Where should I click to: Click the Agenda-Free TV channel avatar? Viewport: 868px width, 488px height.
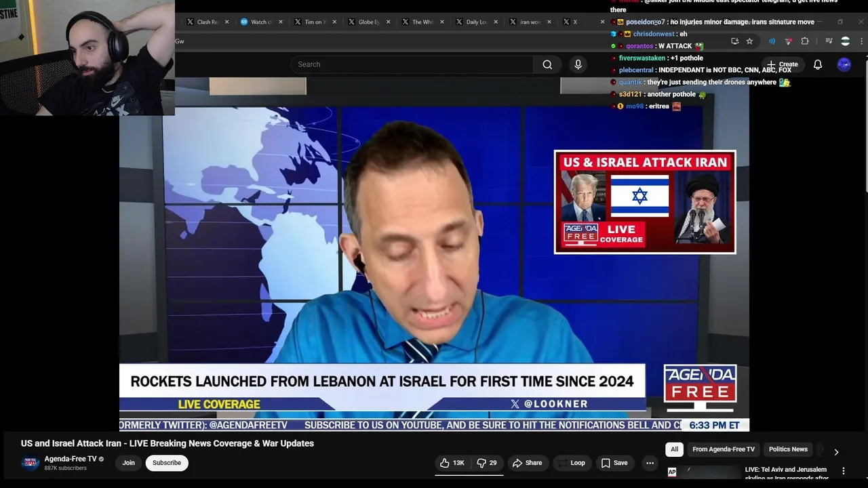[30, 463]
